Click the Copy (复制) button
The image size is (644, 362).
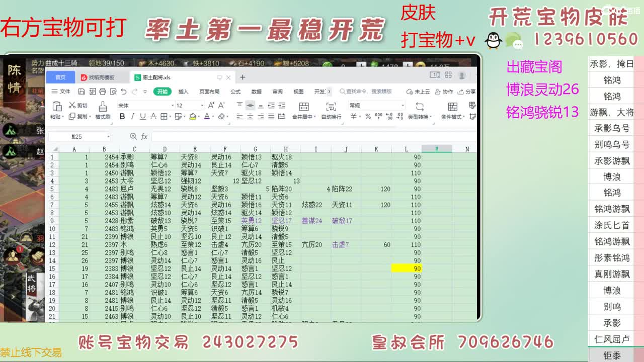coord(78,117)
